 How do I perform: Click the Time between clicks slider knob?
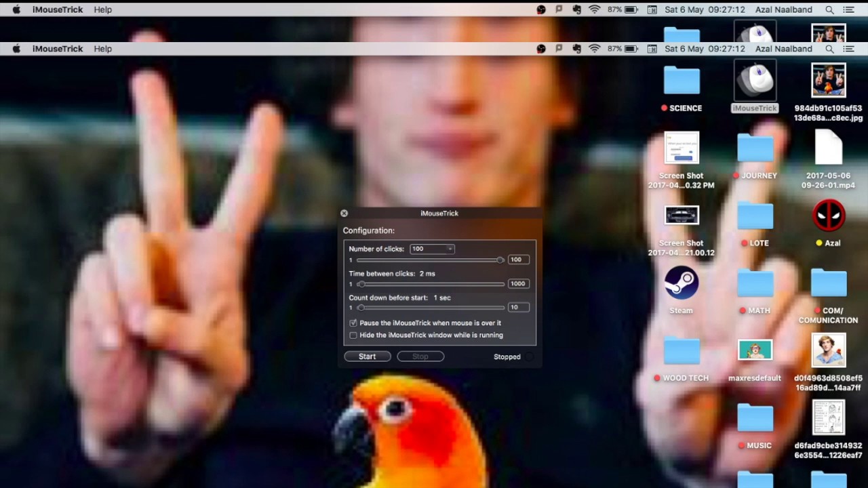pyautogui.click(x=361, y=284)
